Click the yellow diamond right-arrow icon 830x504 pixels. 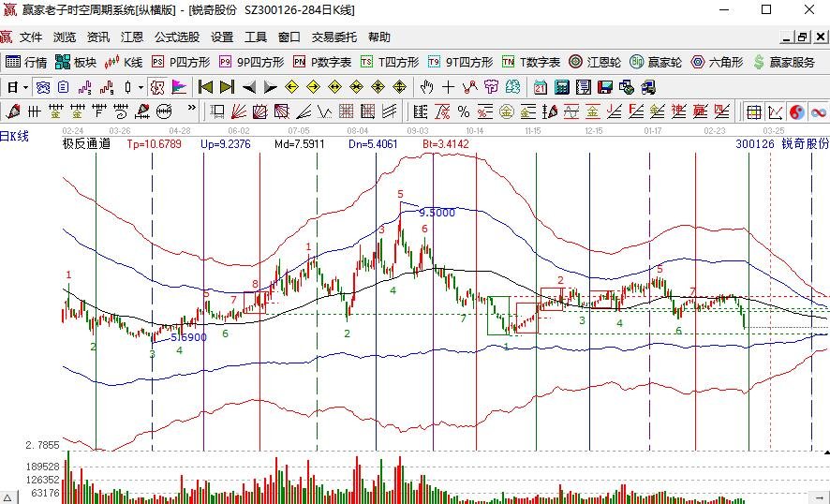click(314, 87)
